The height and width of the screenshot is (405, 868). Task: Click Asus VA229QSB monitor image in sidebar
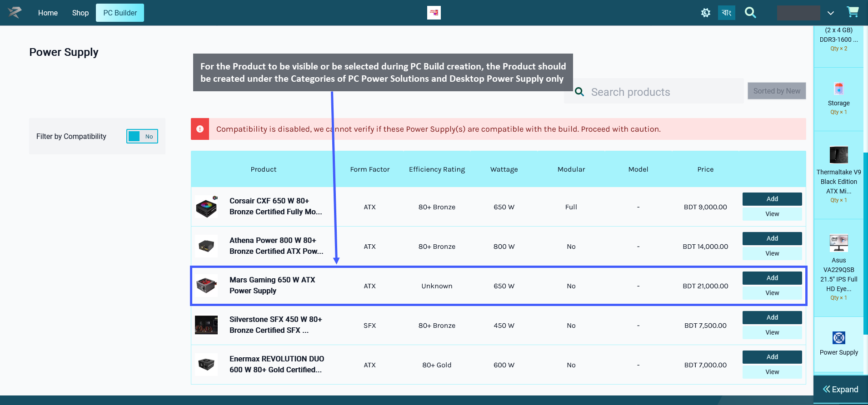pyautogui.click(x=839, y=243)
